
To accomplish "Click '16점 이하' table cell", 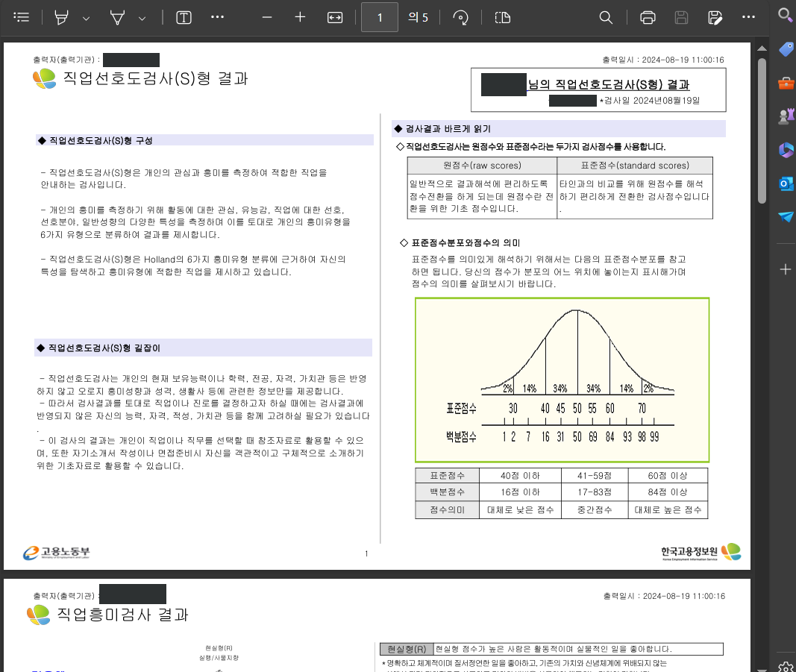I will [520, 492].
